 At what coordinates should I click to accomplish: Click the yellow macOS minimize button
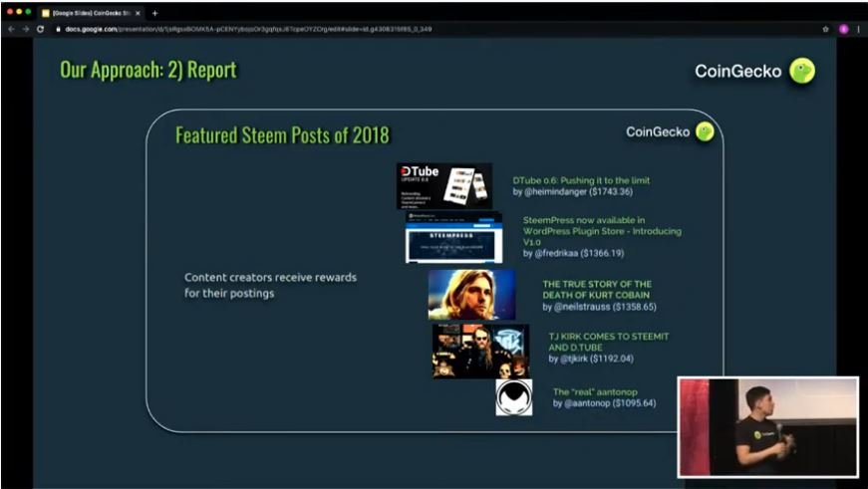coord(19,12)
